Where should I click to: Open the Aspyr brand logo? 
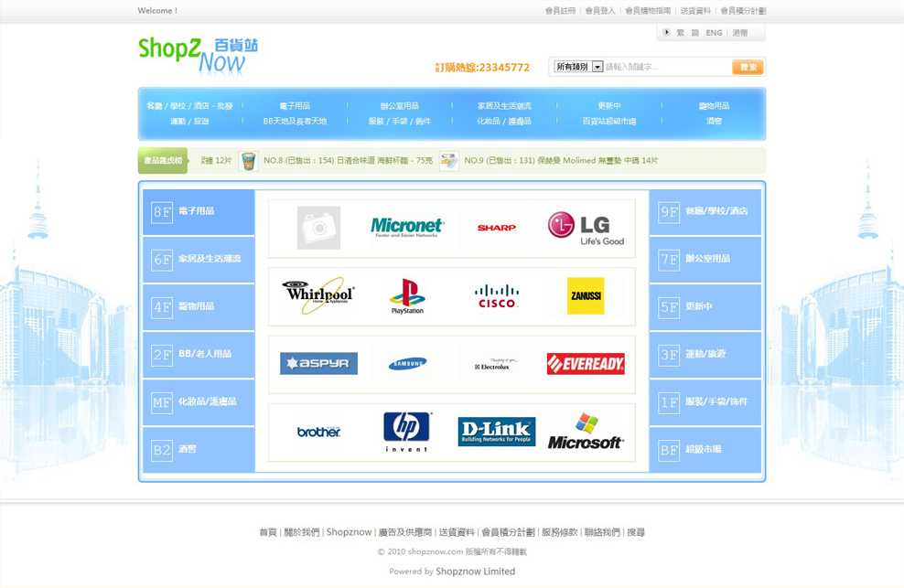(x=318, y=363)
